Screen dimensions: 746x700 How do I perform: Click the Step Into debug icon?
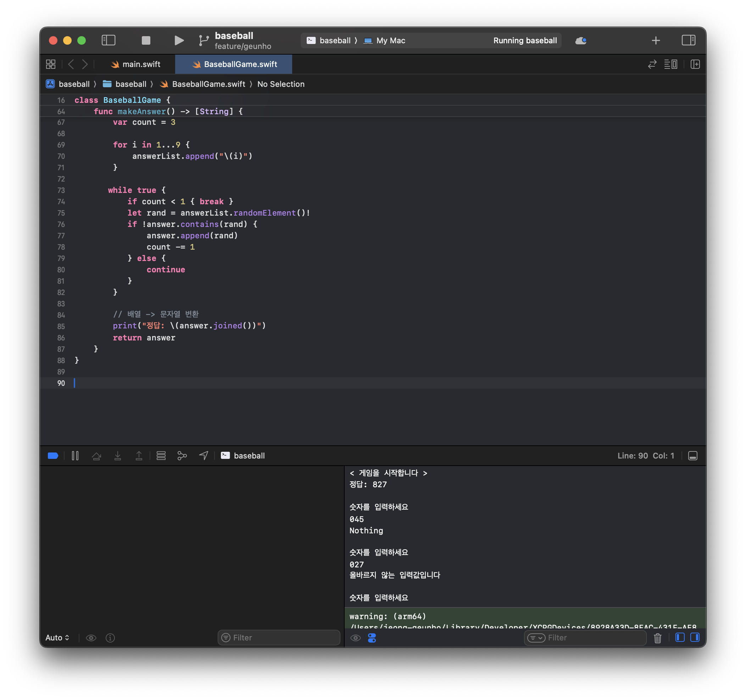click(117, 456)
